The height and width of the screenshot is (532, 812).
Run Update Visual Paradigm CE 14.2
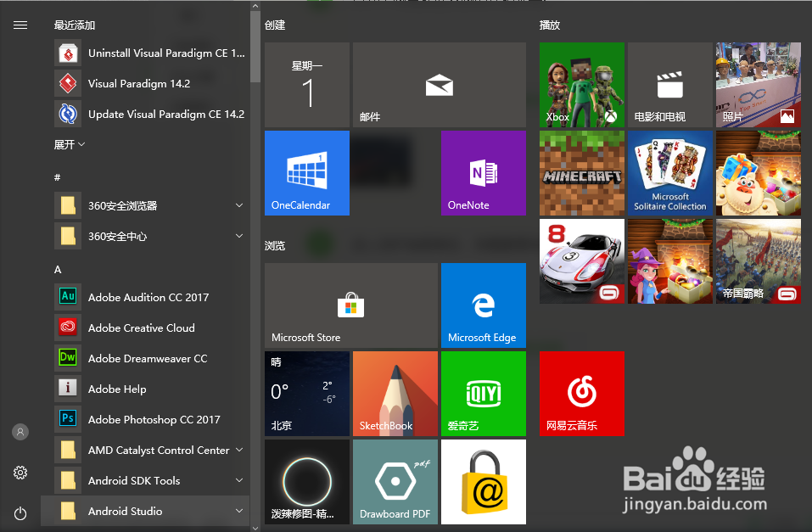151,114
